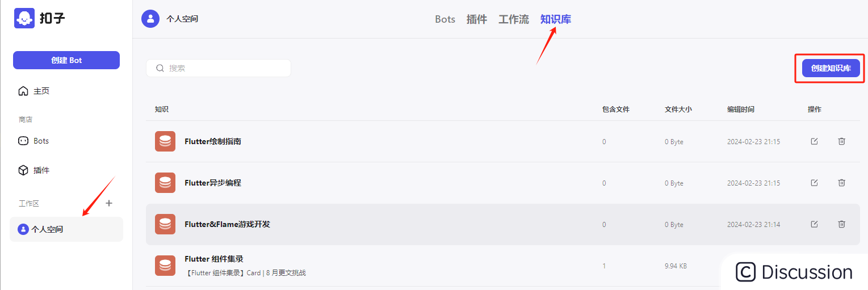
Task: Edit the Flutter异步编程 knowledge base
Action: pos(814,183)
